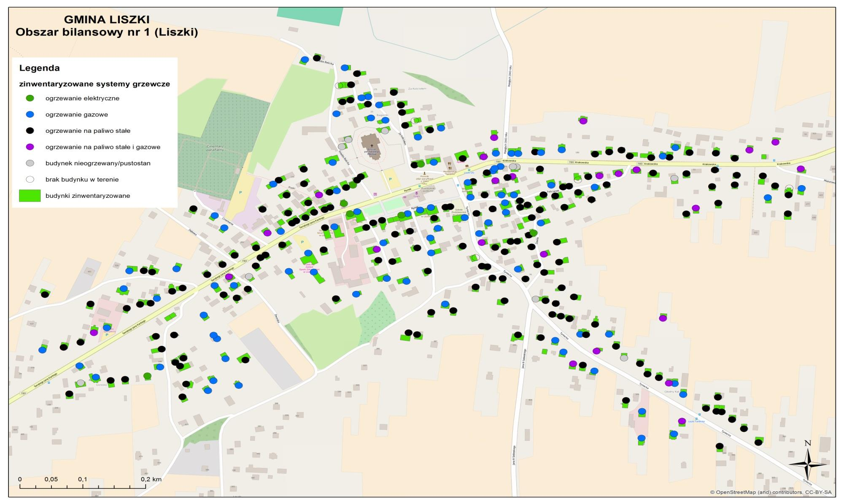Click the 'ogrzewanie gazowe' legend label

(x=77, y=115)
